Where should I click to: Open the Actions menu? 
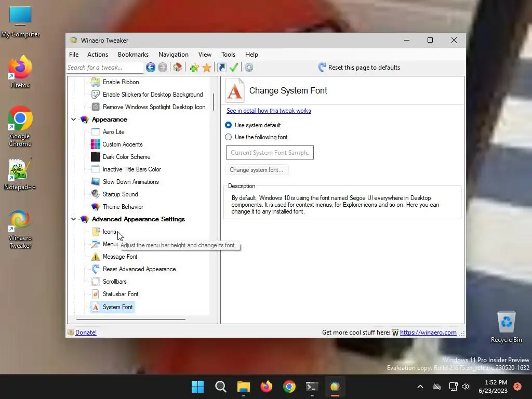coord(98,54)
